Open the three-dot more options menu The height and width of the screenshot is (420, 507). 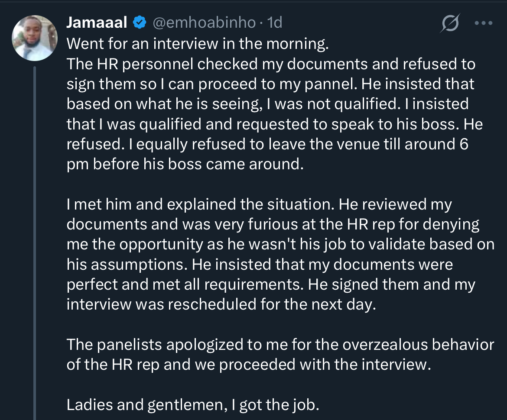pos(484,23)
